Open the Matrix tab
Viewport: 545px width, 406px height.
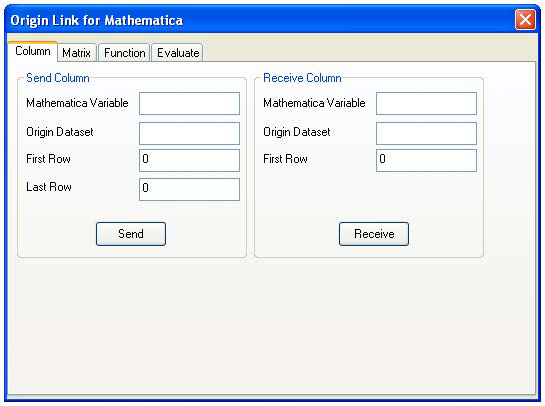[76, 53]
